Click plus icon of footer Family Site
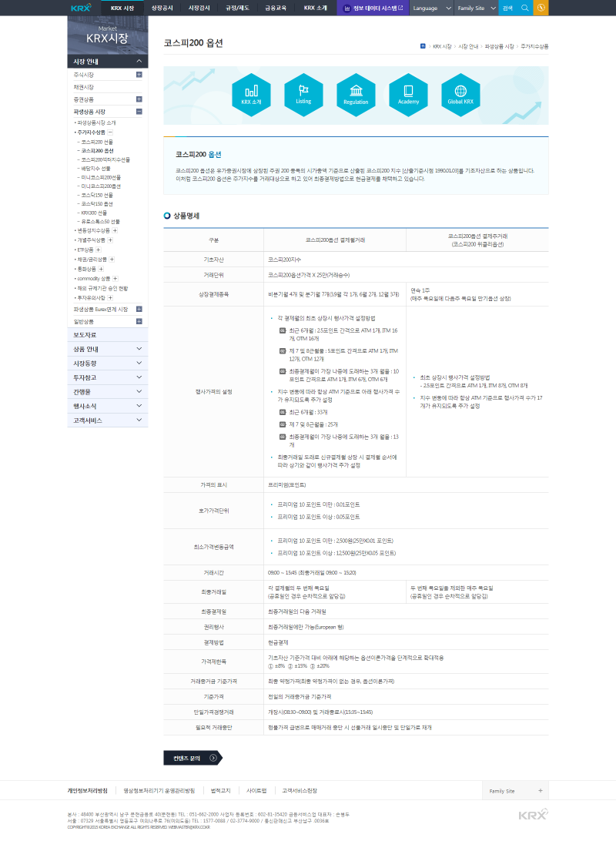 tap(541, 791)
